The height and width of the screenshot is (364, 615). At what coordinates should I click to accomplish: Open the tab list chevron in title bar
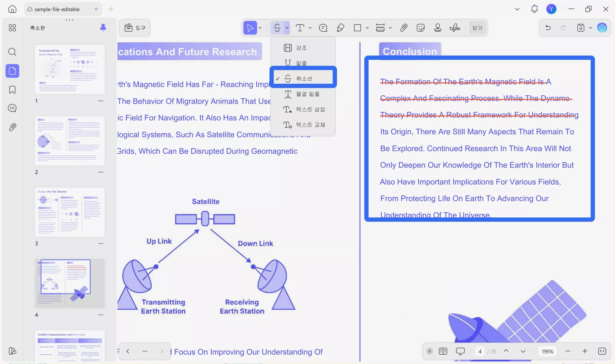(517, 9)
